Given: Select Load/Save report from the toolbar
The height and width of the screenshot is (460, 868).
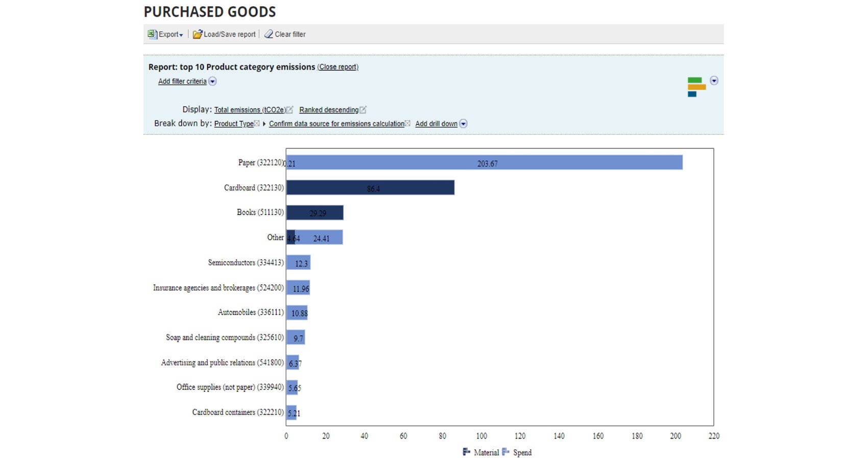Looking at the screenshot, I should (230, 34).
